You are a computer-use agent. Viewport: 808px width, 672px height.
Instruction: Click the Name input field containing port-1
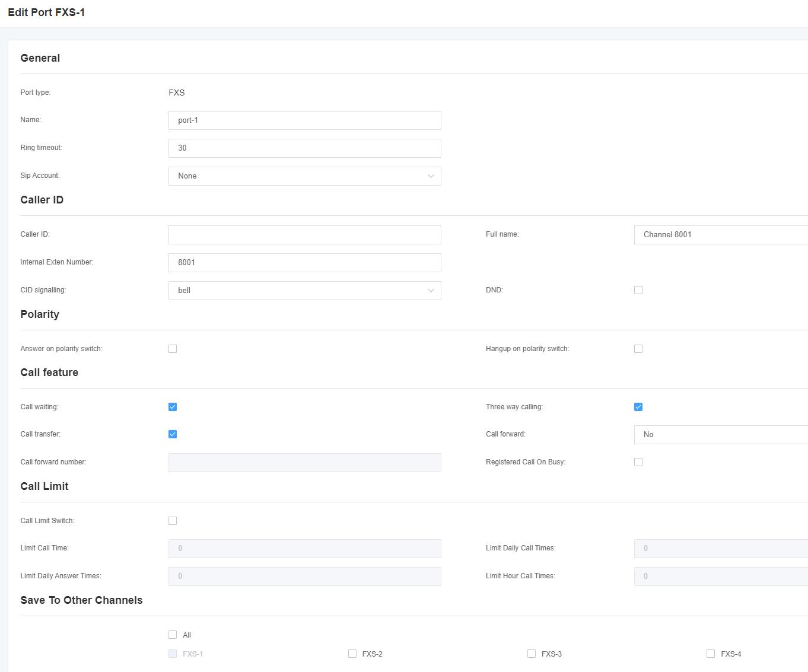(304, 120)
